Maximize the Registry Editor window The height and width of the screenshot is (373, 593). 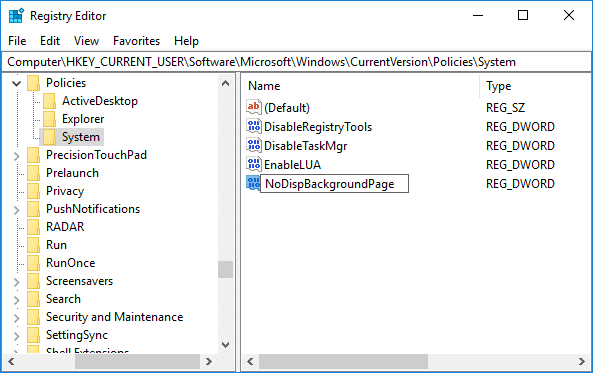point(523,15)
